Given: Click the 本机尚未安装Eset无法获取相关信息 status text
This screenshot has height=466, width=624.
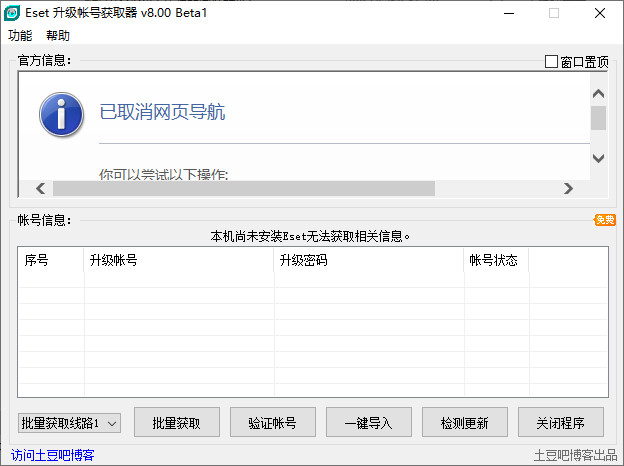Looking at the screenshot, I should (x=310, y=236).
